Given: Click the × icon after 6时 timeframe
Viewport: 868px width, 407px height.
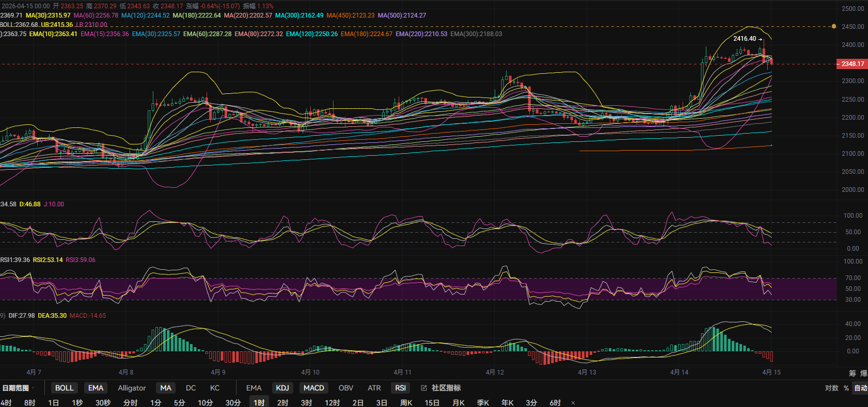Looking at the screenshot, I should (573, 403).
